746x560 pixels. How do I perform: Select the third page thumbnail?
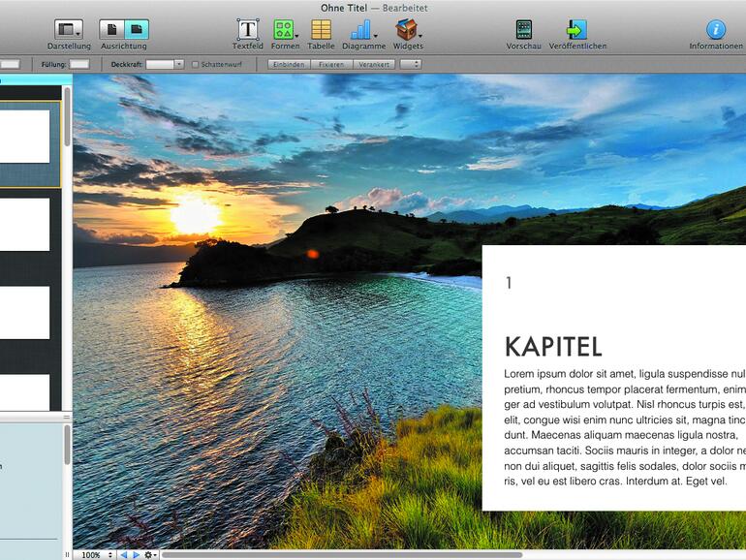25,313
